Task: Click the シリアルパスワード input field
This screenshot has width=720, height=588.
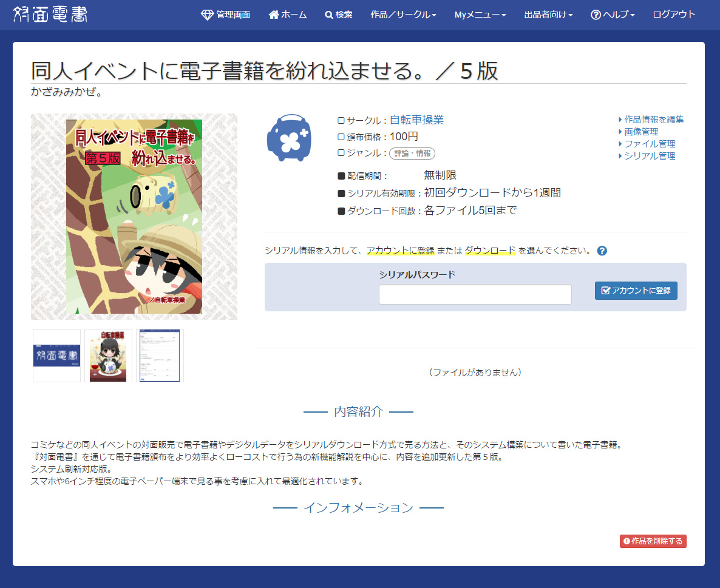Action: (x=475, y=294)
